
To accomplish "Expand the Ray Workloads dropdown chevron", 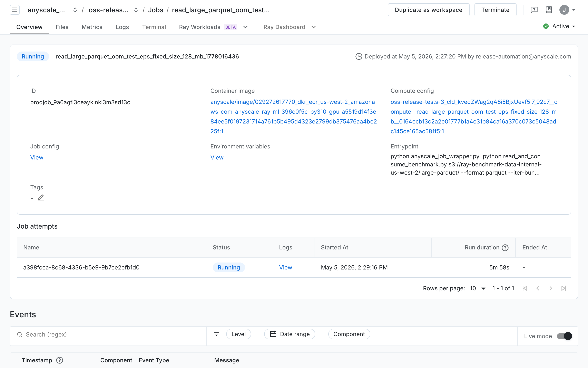I will click(245, 27).
